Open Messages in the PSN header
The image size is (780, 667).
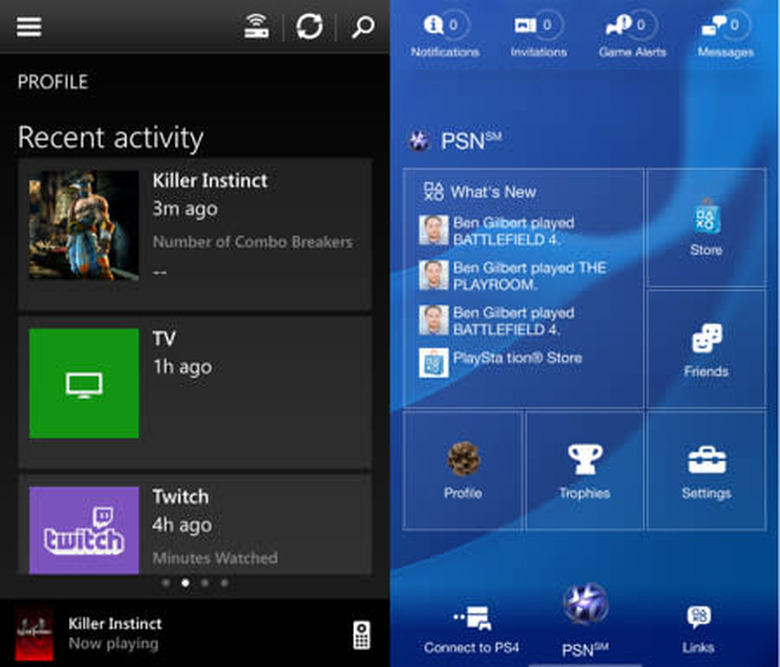coord(727,35)
